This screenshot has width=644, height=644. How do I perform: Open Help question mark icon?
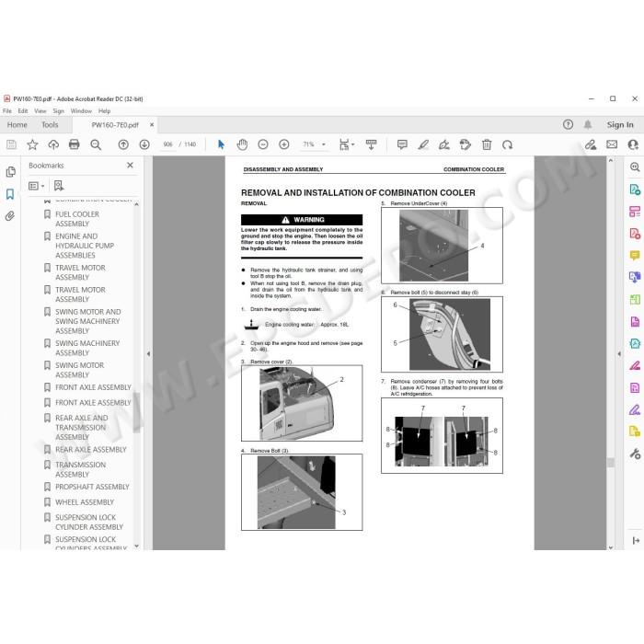point(568,124)
